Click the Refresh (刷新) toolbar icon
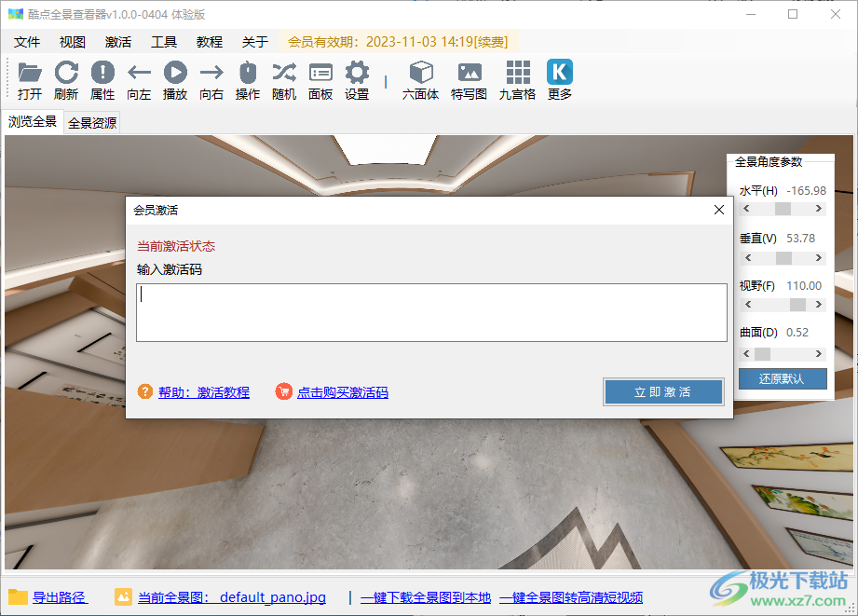This screenshot has width=858, height=616. (x=66, y=73)
